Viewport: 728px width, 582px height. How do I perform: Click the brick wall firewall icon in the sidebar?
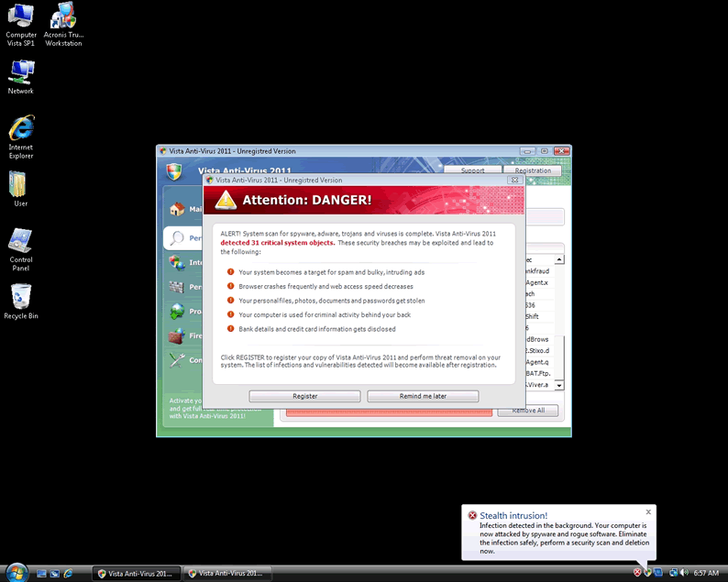pos(177,336)
